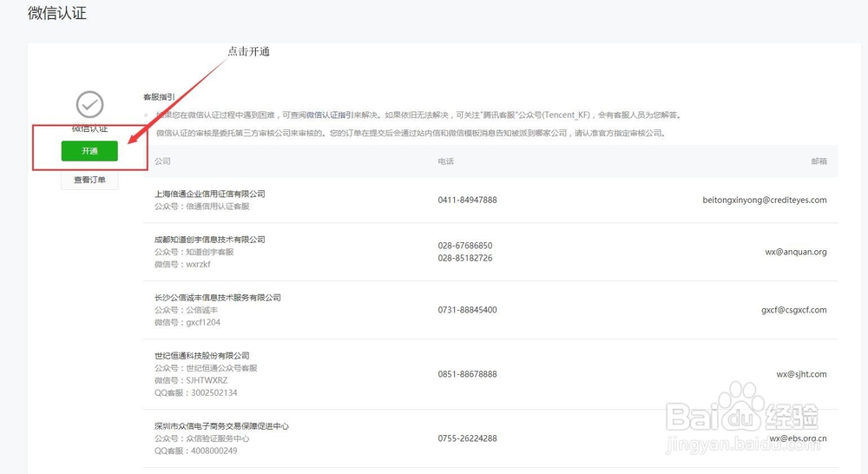This screenshot has width=868, height=474.
Task: Select 微信号：wxrzkf text
Action: [182, 264]
